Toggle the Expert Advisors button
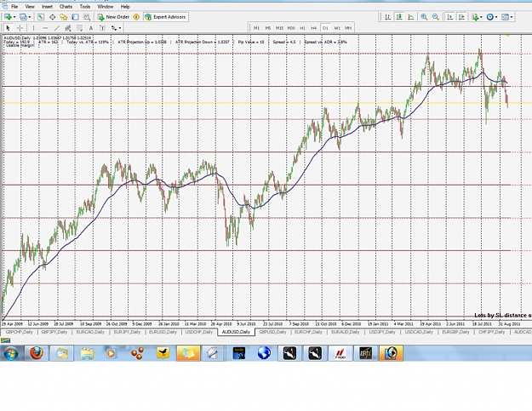This screenshot has width=532, height=411. 165,17
